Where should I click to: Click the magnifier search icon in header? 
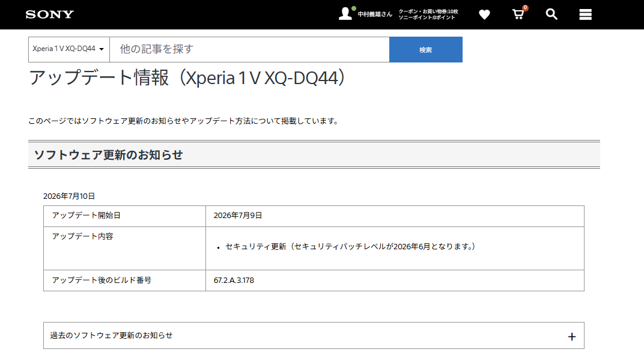tap(551, 14)
